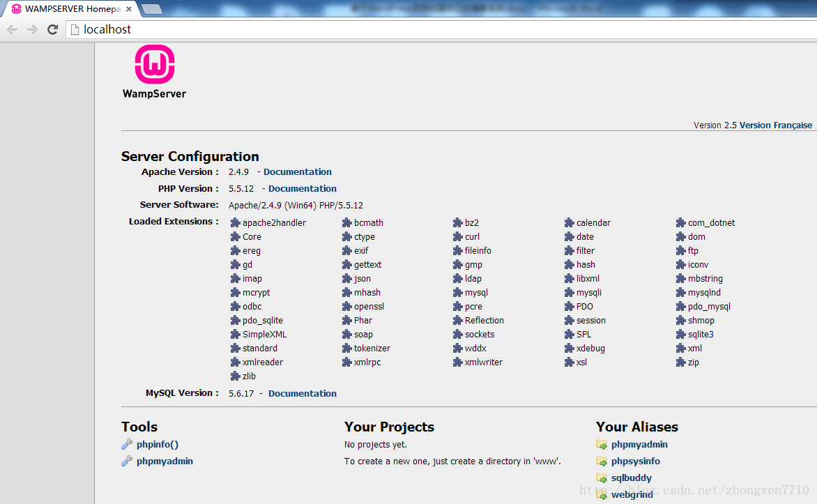
Task: Select the WAMPSERVER Homepage tab
Action: [x=72, y=9]
